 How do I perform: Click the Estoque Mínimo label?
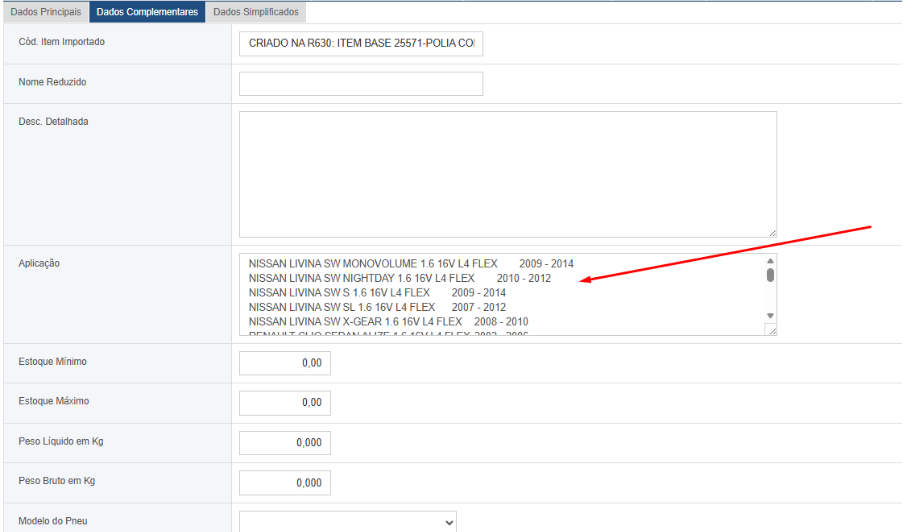pos(52,362)
